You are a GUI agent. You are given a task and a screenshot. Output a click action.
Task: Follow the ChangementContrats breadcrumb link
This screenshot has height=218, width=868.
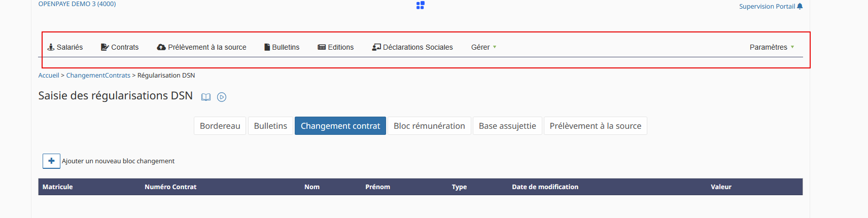(x=98, y=75)
